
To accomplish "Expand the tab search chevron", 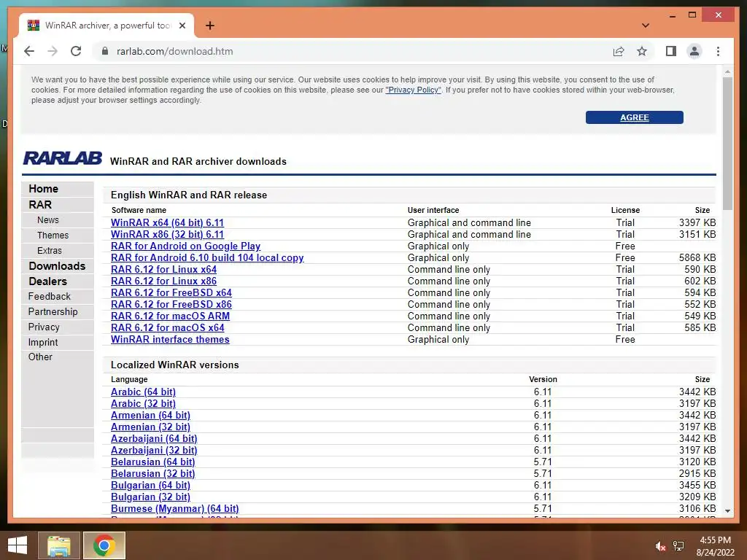I will (646, 26).
